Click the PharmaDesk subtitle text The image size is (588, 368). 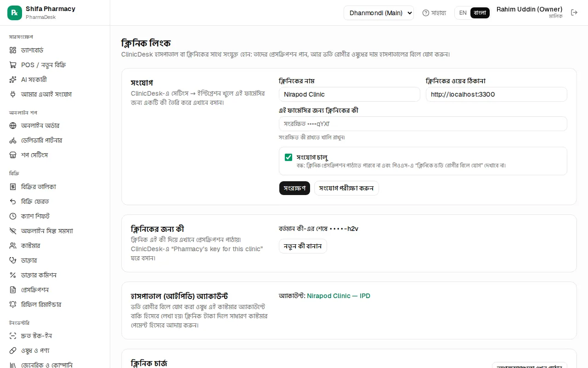pyautogui.click(x=40, y=17)
